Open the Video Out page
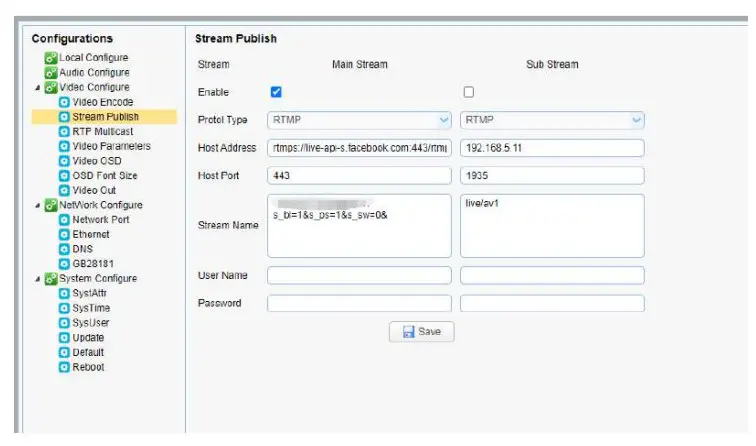 point(94,190)
